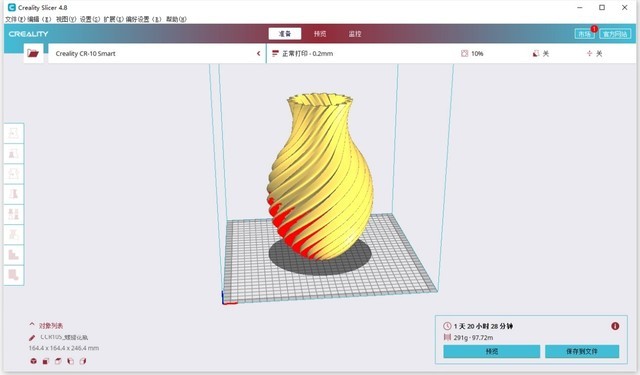Open the 偏好设置 menu
Screen dimensions: 640x375
pyautogui.click(x=143, y=19)
